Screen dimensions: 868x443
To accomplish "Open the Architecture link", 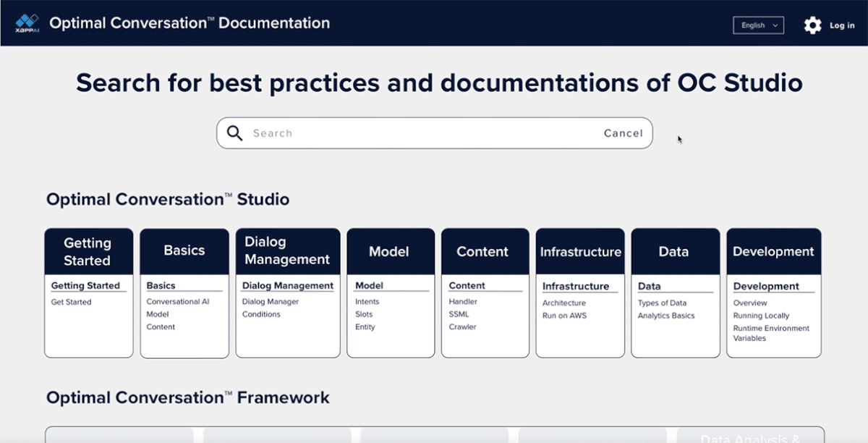I will [564, 303].
